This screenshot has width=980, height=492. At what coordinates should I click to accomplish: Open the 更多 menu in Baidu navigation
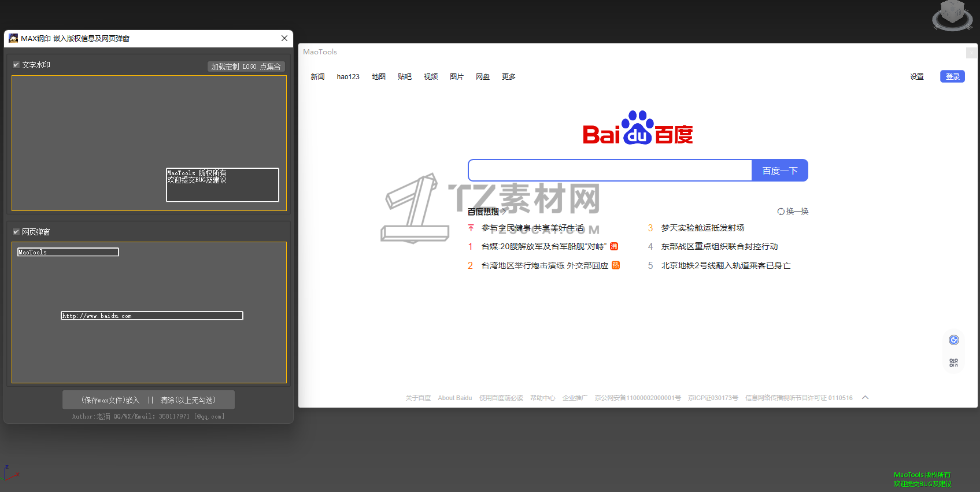tap(509, 76)
